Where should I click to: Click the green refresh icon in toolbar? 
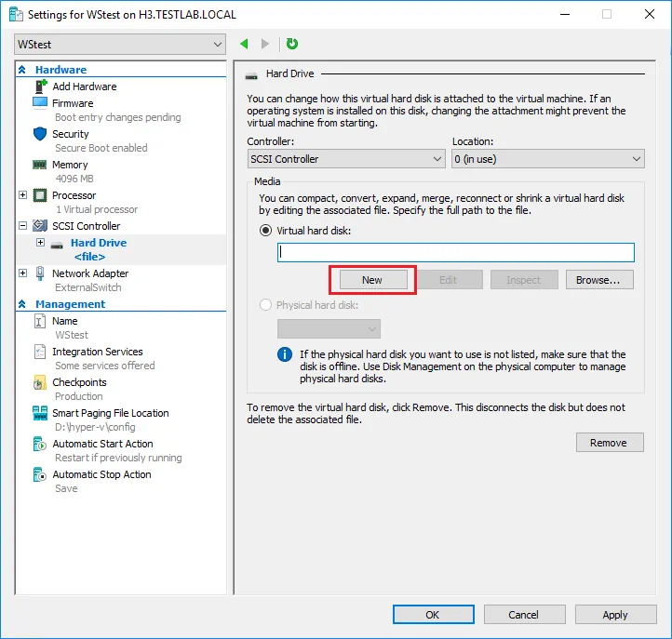292,44
